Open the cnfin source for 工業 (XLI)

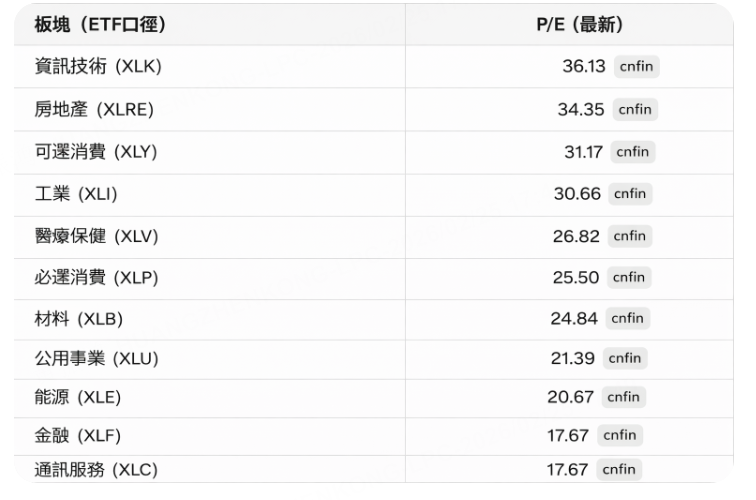coord(630,194)
